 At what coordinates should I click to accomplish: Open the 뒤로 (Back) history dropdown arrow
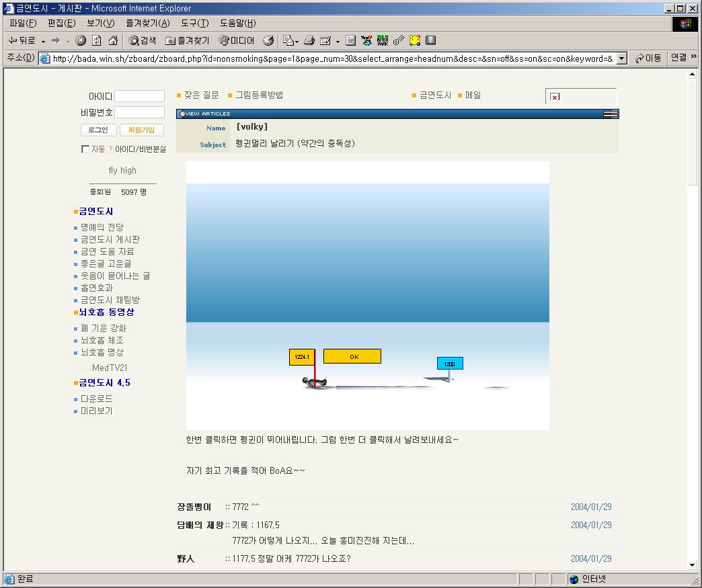[43, 41]
